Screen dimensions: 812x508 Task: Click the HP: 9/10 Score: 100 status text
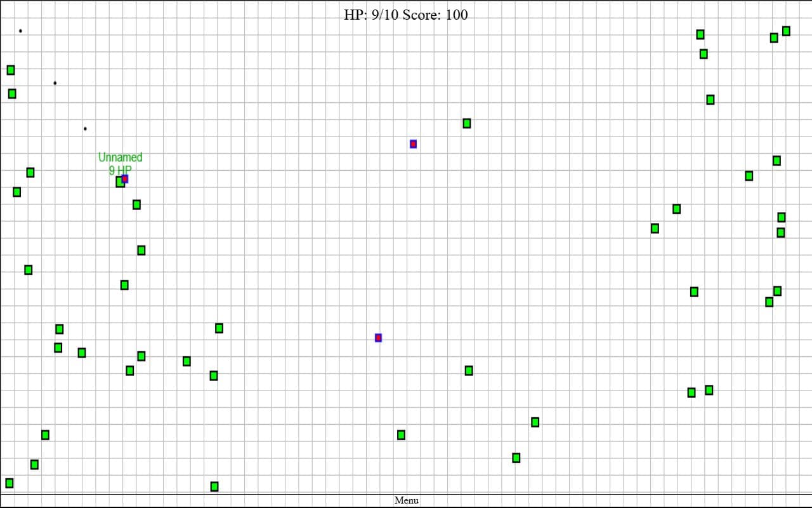coord(406,15)
